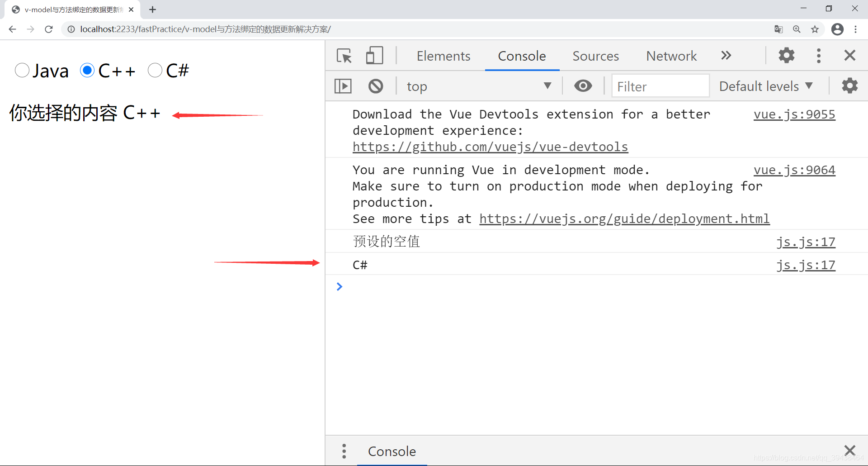The width and height of the screenshot is (868, 466).
Task: Activate the inspect element picker icon
Action: [344, 56]
